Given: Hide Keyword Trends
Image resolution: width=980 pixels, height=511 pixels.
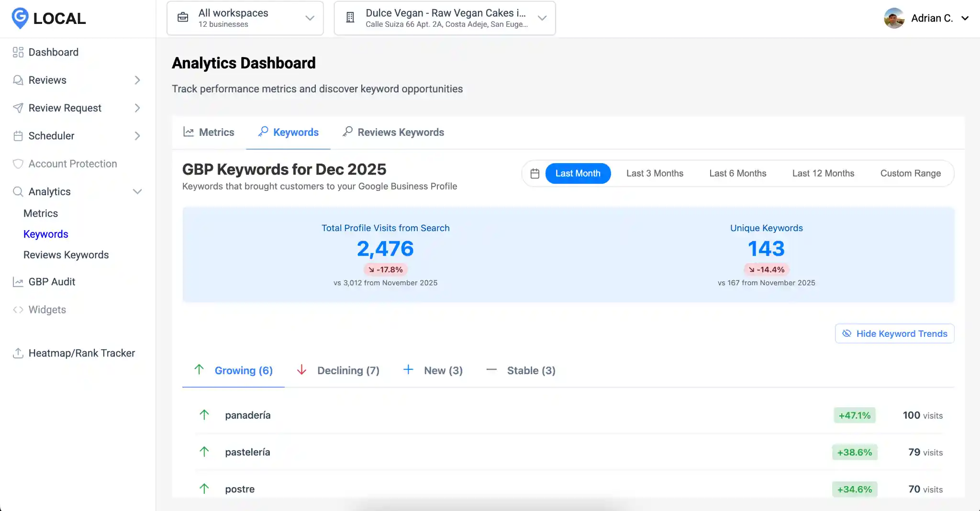Looking at the screenshot, I should (894, 333).
